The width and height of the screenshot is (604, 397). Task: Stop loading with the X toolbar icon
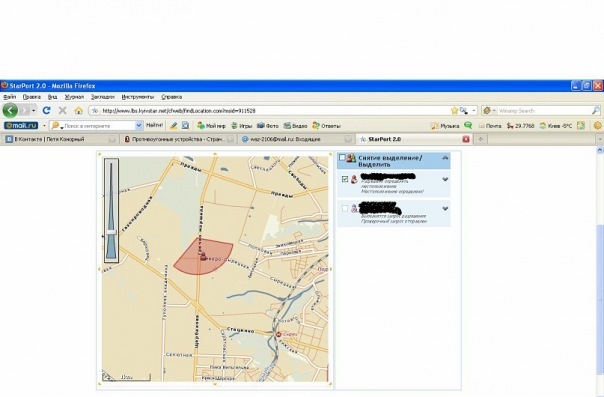coord(62,111)
